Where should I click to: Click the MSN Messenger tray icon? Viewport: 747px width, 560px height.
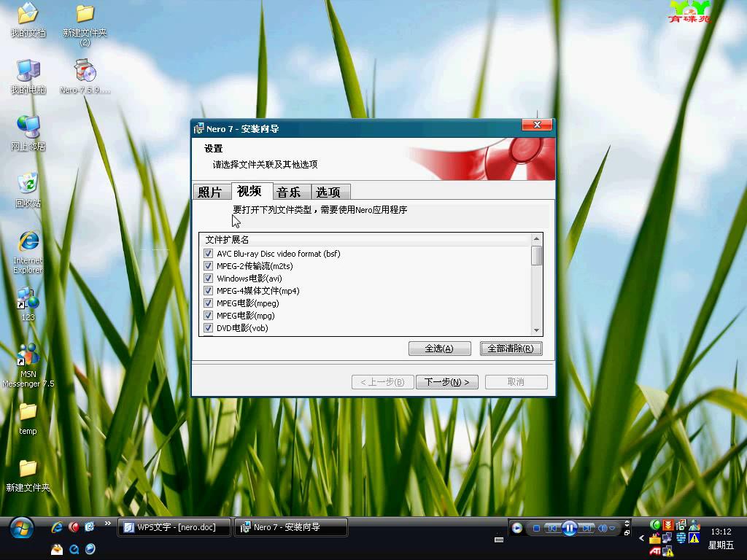694,525
